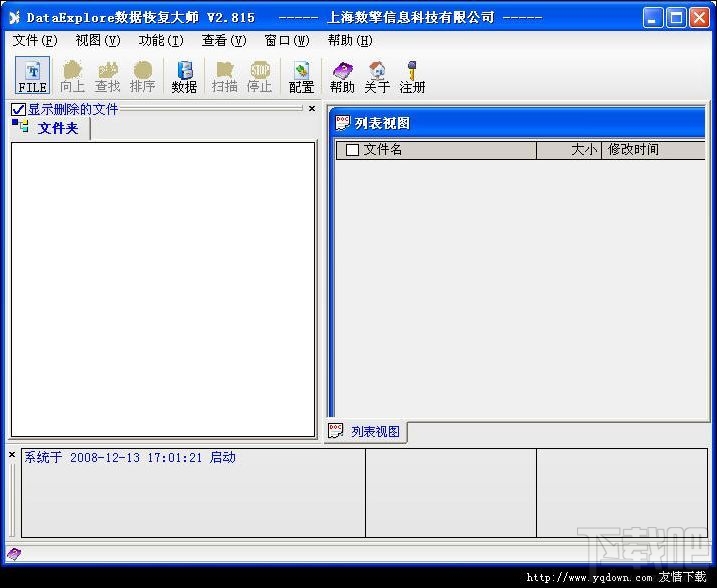The width and height of the screenshot is (717, 588).
Task: Open the 查看(V) menu
Action: (x=224, y=41)
